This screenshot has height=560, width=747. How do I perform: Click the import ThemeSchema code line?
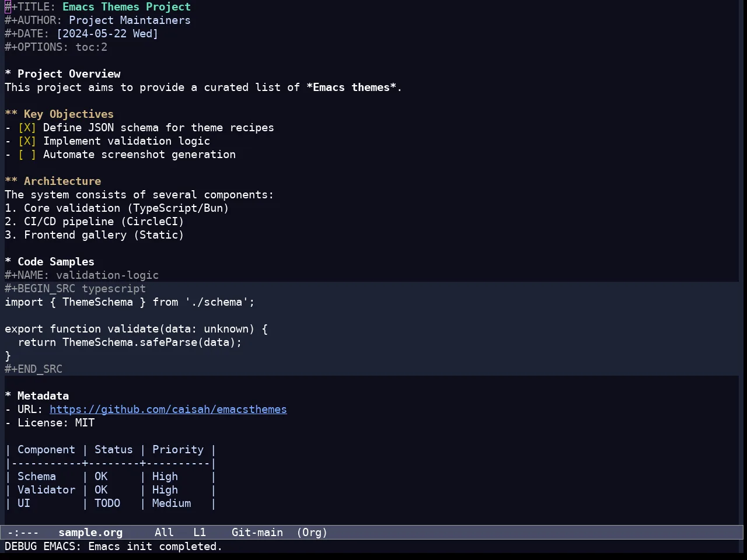130,302
